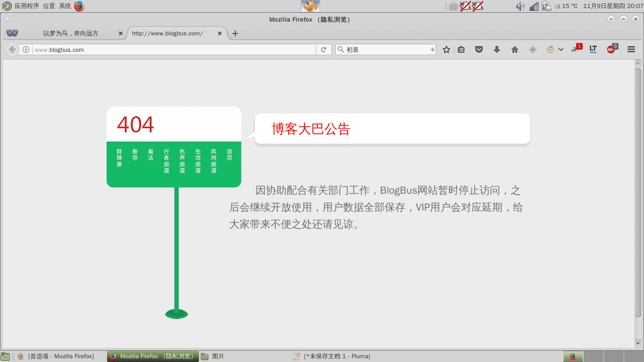The height and width of the screenshot is (362, 644).
Task: Open the network signal bars icon
Action: click(534, 7)
